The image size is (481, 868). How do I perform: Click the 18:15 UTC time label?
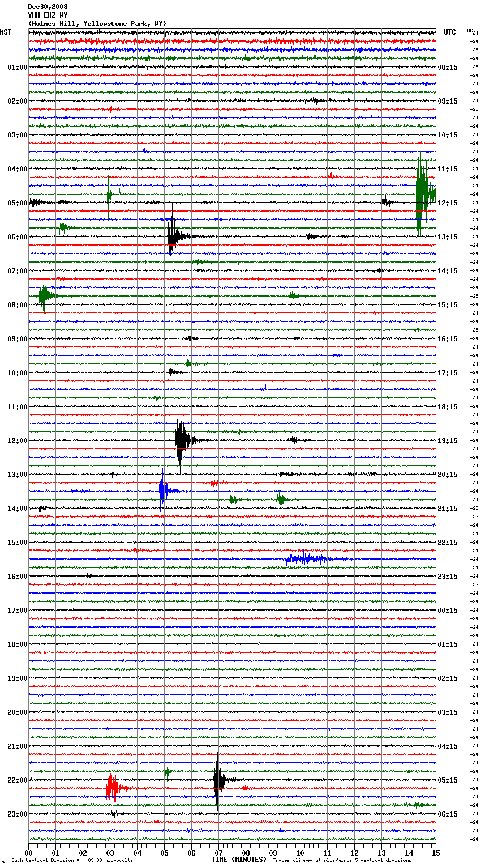point(448,407)
